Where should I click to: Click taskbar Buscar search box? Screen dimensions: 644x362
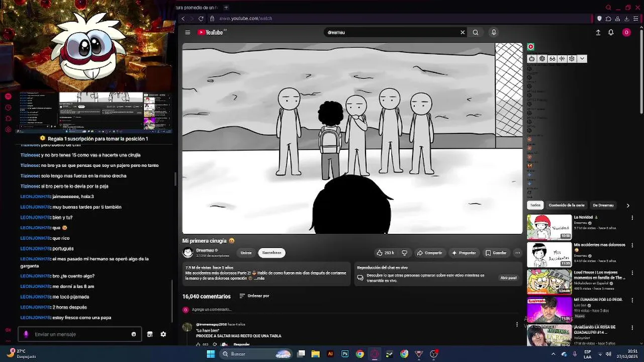click(256, 354)
